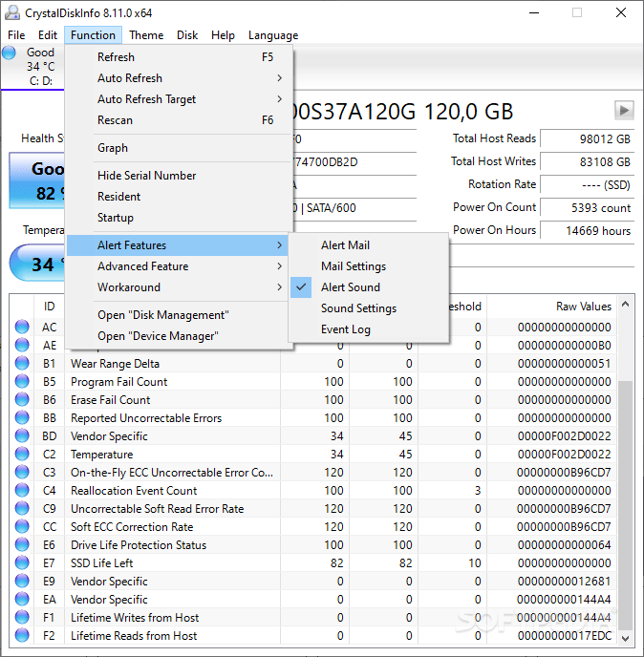The width and height of the screenshot is (644, 657).
Task: Click the Raw Values column header
Action: [x=583, y=307]
